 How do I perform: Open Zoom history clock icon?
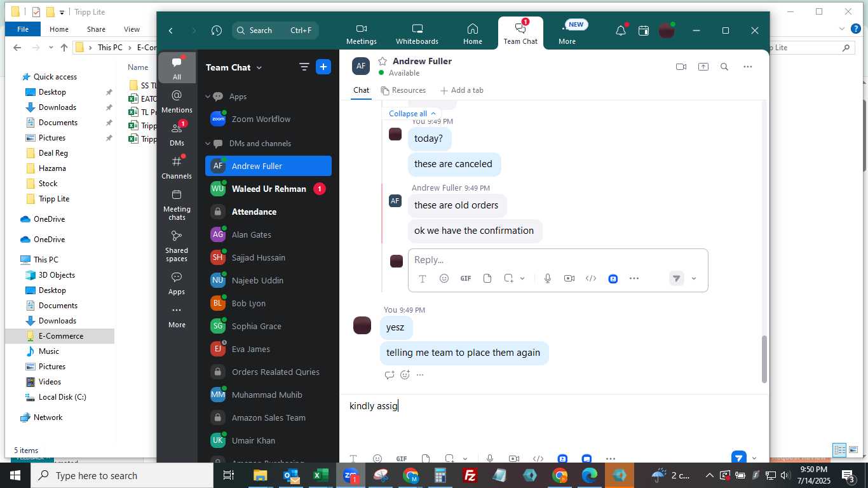pos(217,30)
